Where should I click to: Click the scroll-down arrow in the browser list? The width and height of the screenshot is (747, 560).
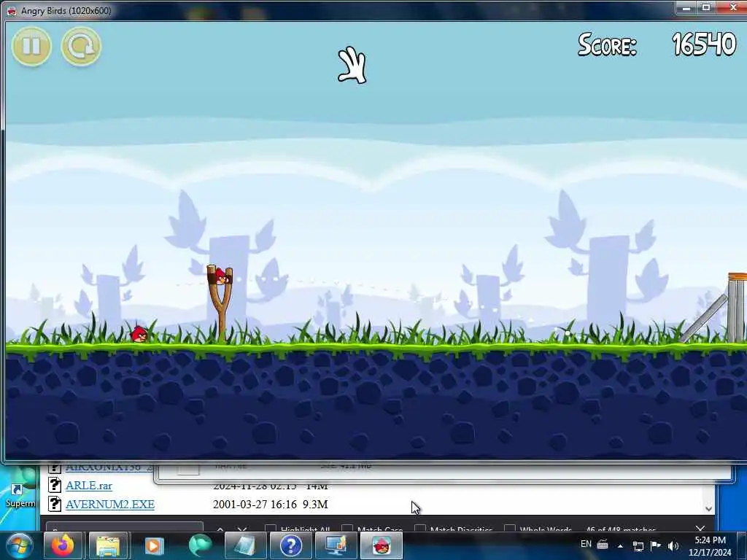708,508
